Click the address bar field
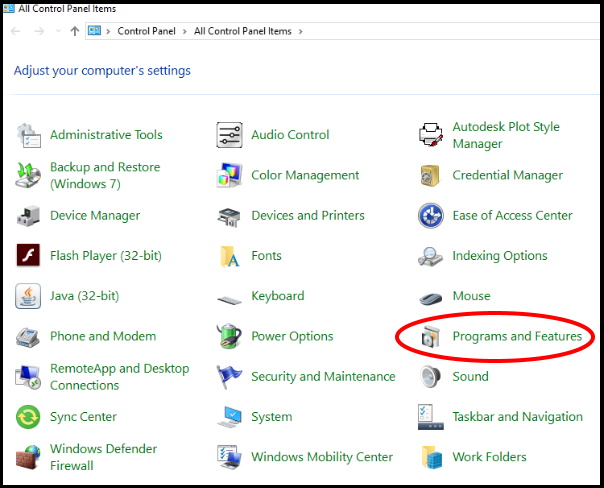The width and height of the screenshot is (604, 488). 342,31
